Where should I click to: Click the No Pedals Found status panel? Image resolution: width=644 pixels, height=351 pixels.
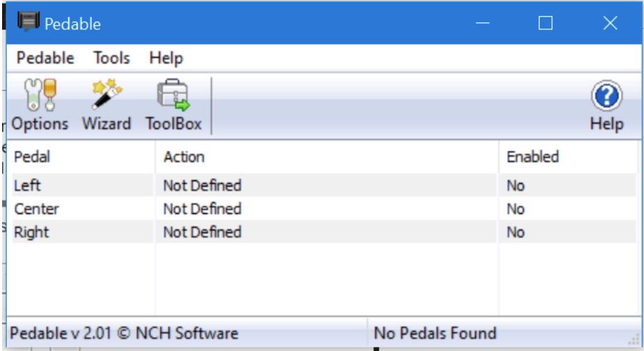click(x=435, y=333)
